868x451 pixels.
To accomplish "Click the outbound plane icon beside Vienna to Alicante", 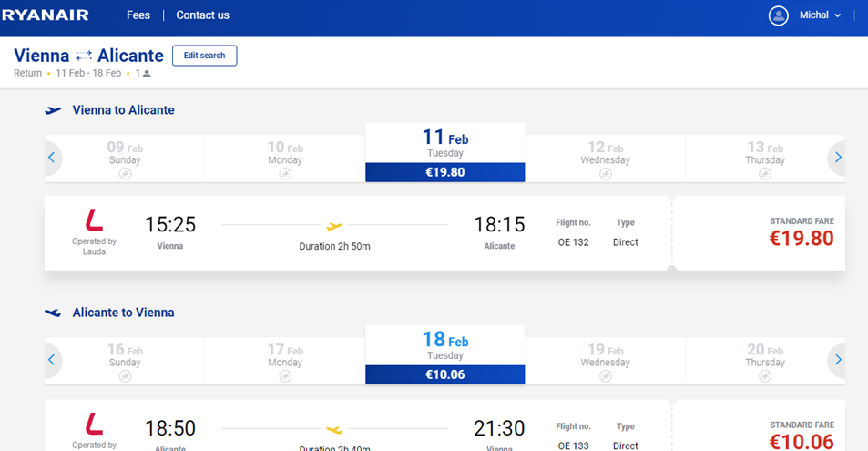I will [x=53, y=110].
